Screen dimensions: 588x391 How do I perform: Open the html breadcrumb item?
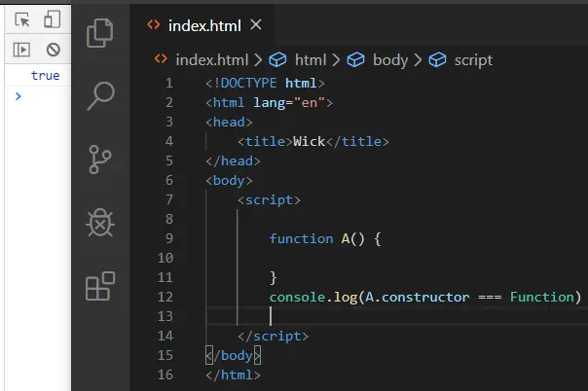(x=311, y=60)
